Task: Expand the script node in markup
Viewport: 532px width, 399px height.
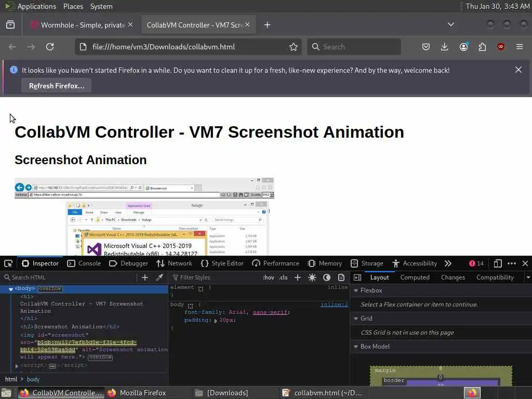Action: coord(17,366)
